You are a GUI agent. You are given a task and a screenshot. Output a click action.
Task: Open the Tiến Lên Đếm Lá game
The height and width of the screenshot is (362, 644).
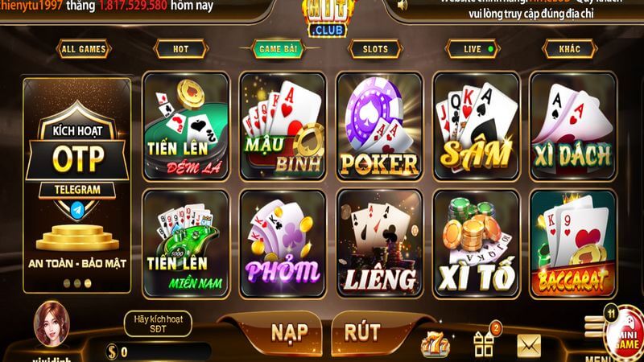coord(186,126)
